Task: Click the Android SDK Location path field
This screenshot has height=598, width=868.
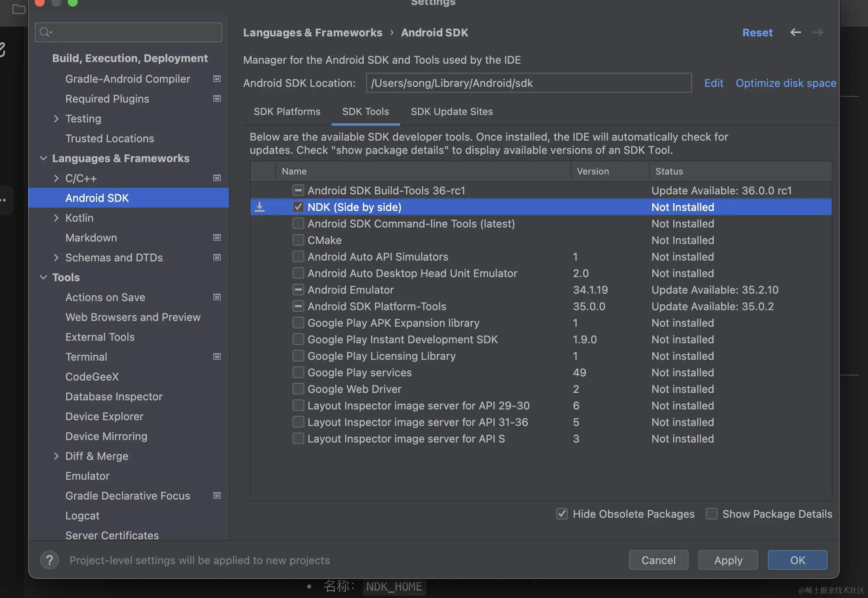Action: click(528, 83)
